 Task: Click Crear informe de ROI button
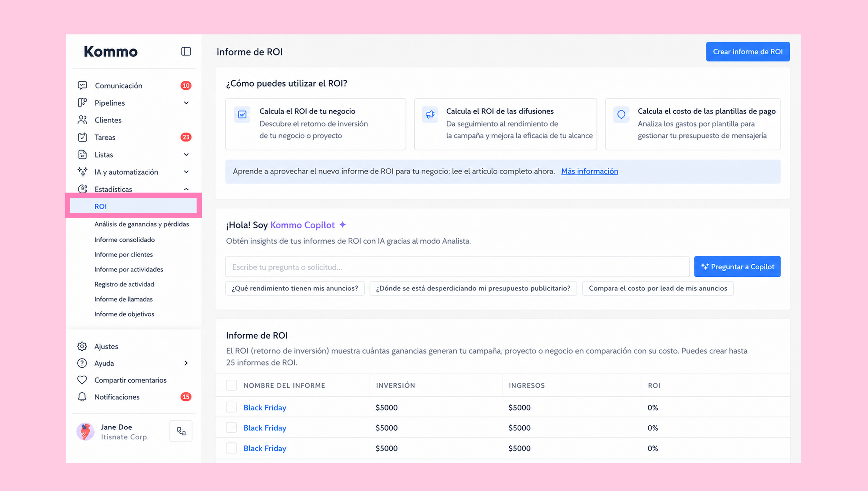(x=747, y=52)
